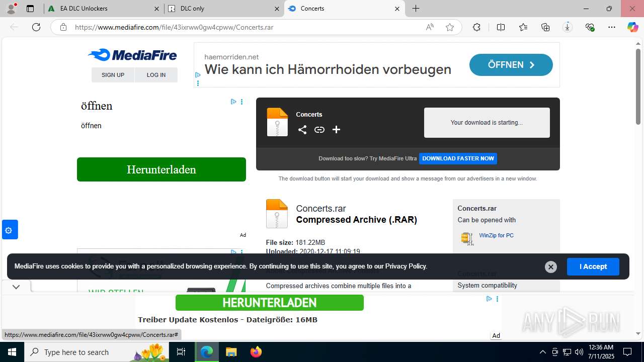Launch Copilot sidebar icon

pyautogui.click(x=632, y=27)
